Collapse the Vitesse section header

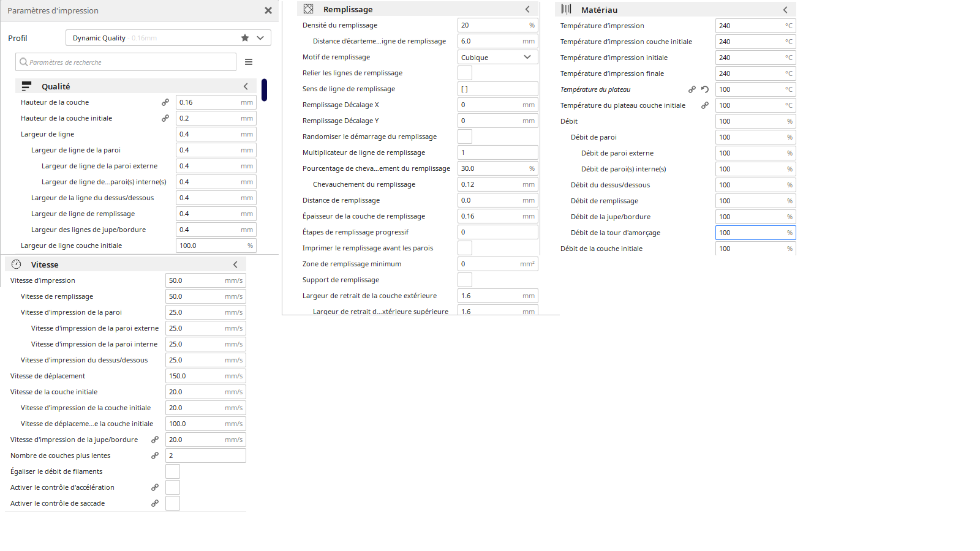(235, 264)
